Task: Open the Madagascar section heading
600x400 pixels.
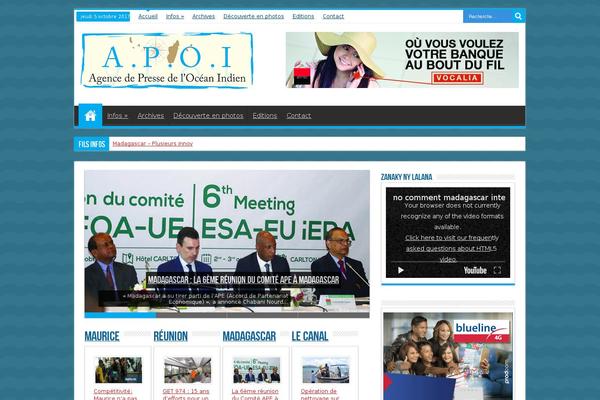Action: pyautogui.click(x=249, y=336)
